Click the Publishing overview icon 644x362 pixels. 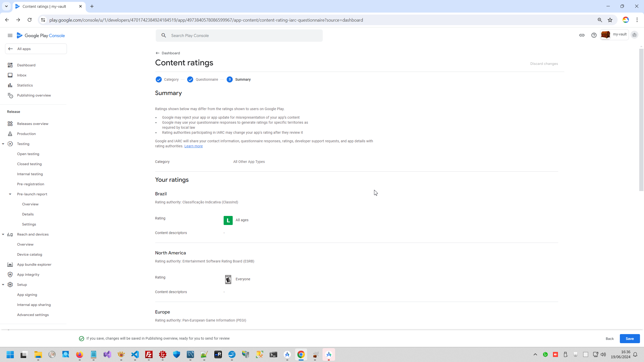coord(10,95)
